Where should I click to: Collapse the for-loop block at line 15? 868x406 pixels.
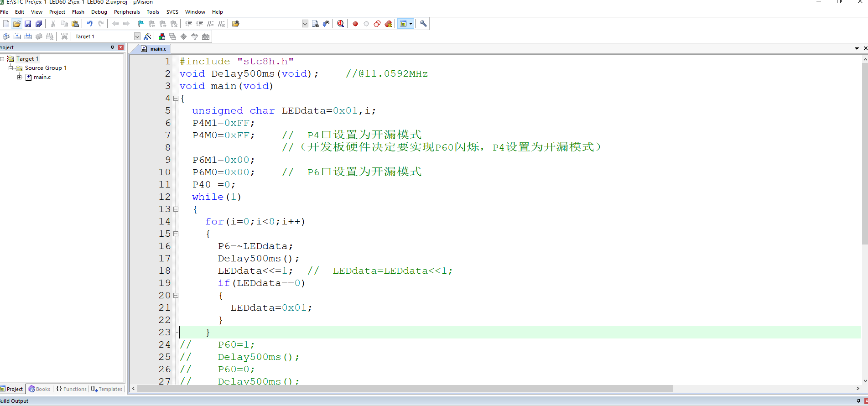coord(176,234)
